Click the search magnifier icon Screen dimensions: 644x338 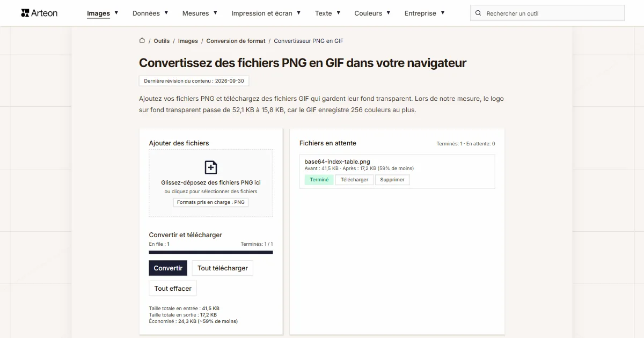(478, 13)
